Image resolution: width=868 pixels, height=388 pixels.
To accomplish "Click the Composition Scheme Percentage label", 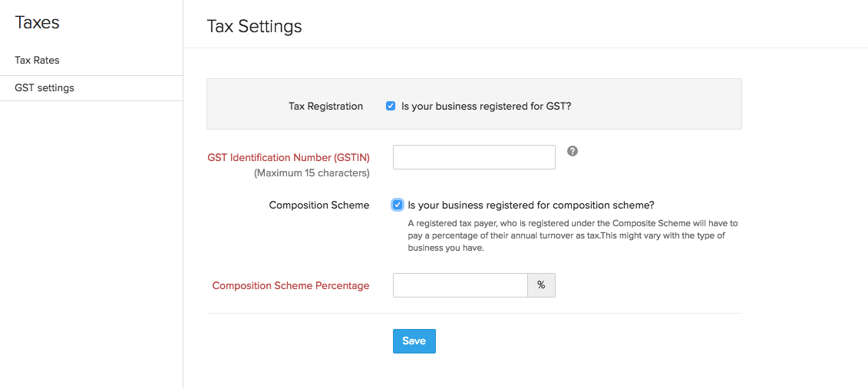I will (x=291, y=286).
